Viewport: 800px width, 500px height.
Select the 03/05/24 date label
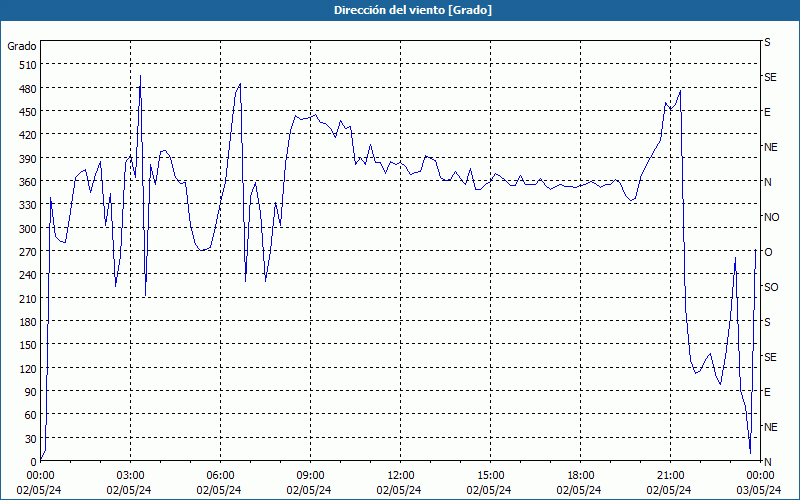coord(759,490)
